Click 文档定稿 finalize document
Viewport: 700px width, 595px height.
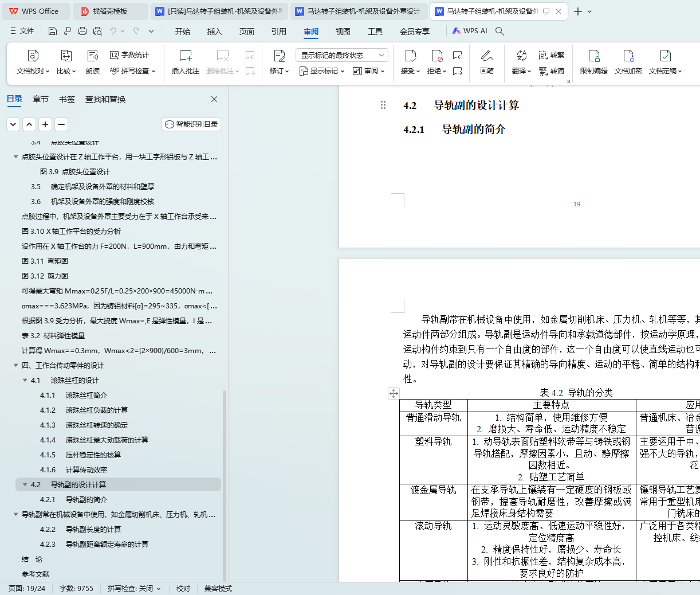pos(665,62)
